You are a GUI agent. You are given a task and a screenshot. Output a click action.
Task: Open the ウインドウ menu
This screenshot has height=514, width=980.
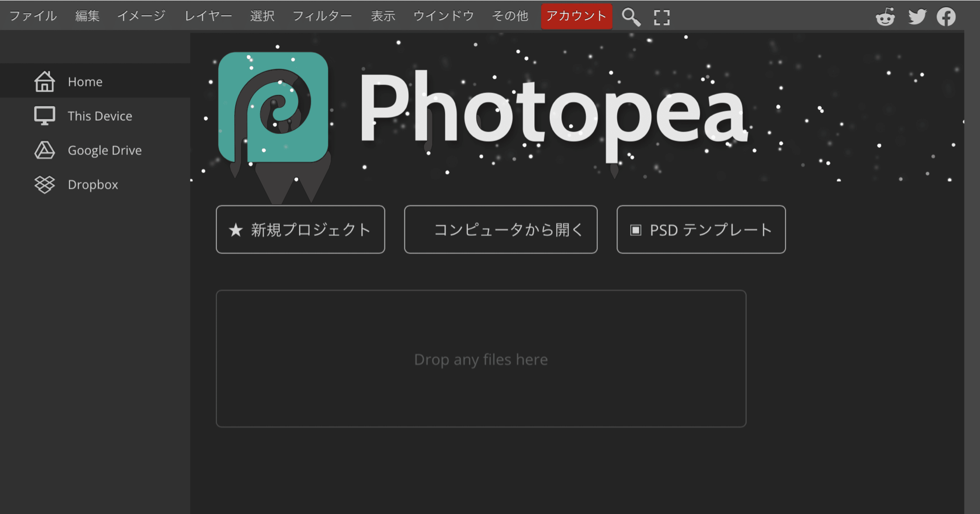[x=443, y=16]
